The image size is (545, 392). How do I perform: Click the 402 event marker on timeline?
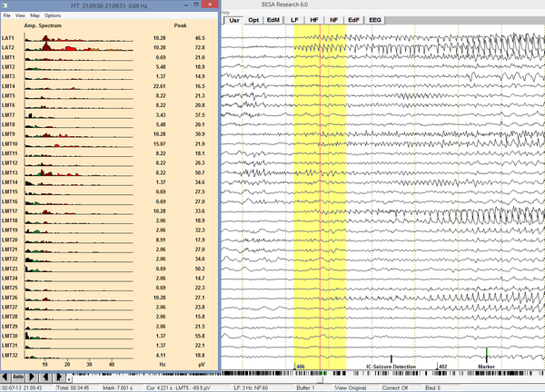point(442,367)
